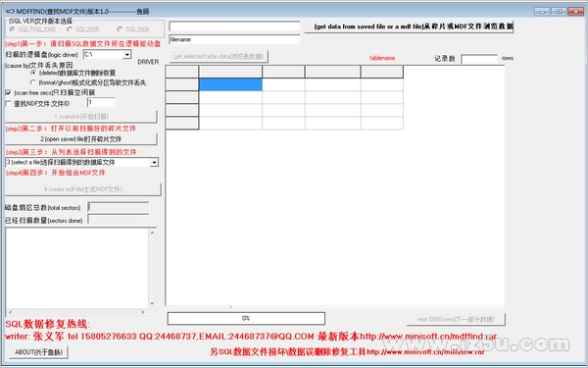Viewport: 588px width, 368px height.
Task: Click the total sectors field
Action: (x=119, y=207)
